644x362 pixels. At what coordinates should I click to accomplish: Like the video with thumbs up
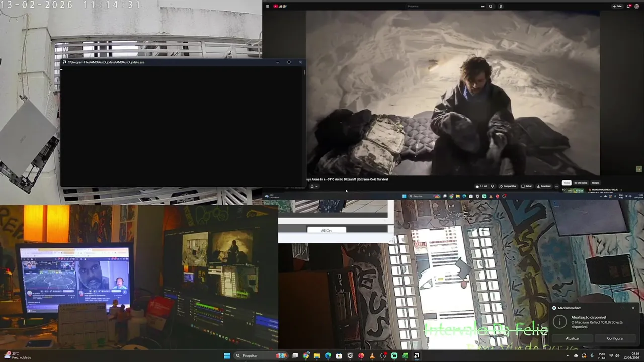tap(481, 186)
